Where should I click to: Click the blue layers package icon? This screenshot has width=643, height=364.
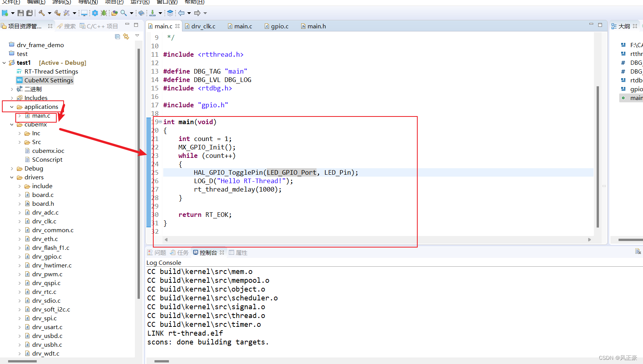point(170,13)
